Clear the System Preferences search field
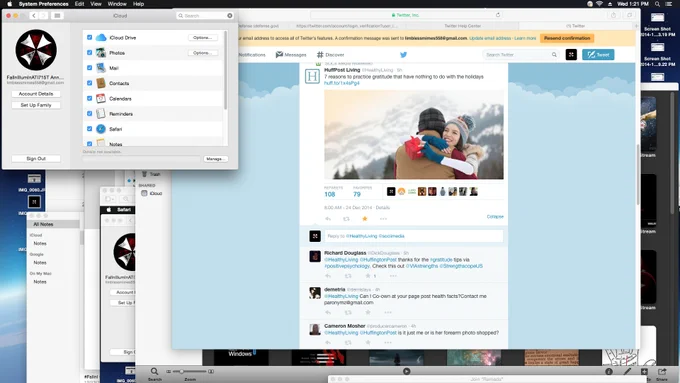The height and width of the screenshot is (383, 680). pyautogui.click(x=229, y=16)
